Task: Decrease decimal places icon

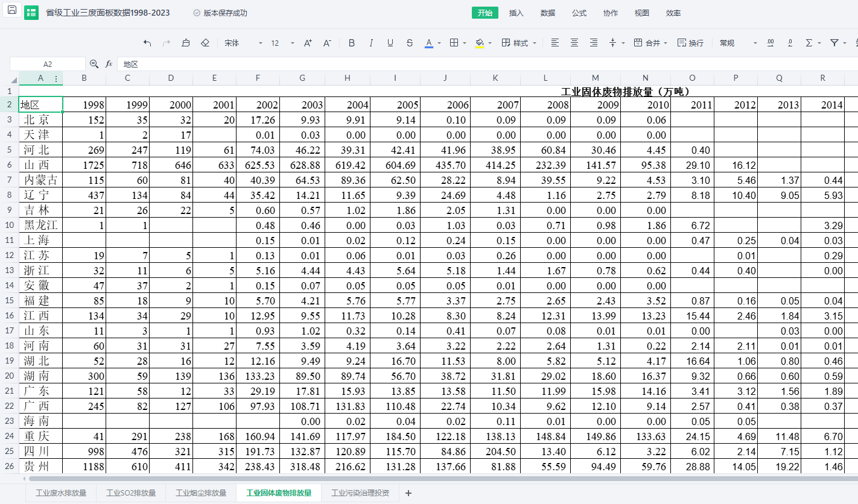Action: coord(790,43)
